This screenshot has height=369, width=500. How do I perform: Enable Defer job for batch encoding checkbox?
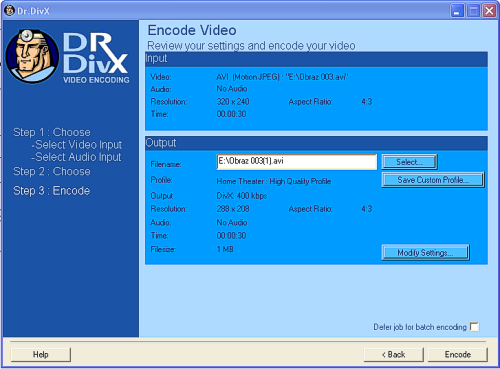(x=474, y=326)
